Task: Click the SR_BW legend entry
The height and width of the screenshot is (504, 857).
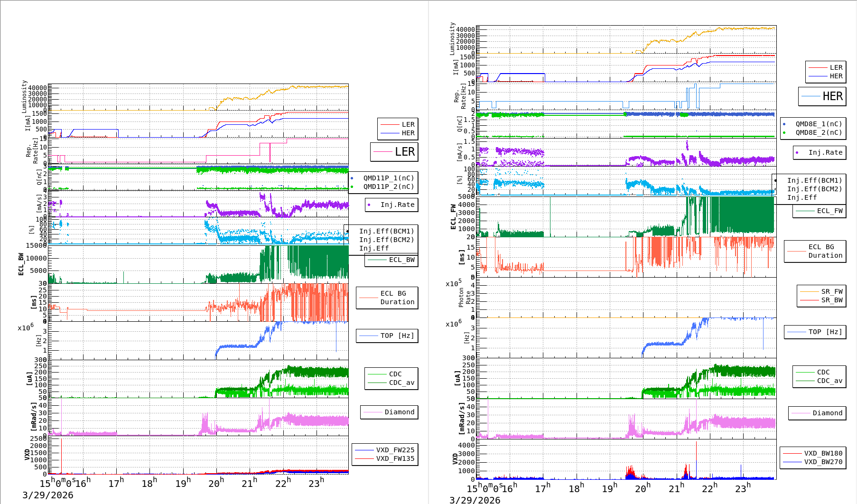Action: coord(831,300)
